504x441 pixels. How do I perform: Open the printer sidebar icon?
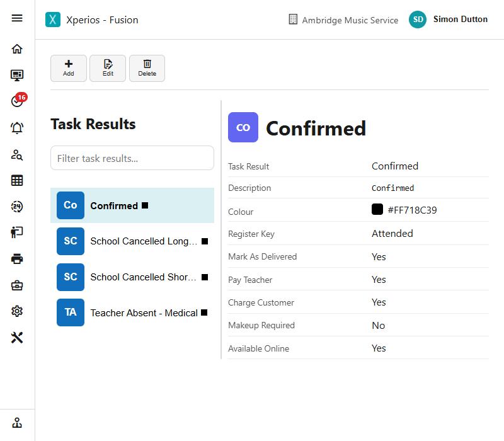point(17,258)
